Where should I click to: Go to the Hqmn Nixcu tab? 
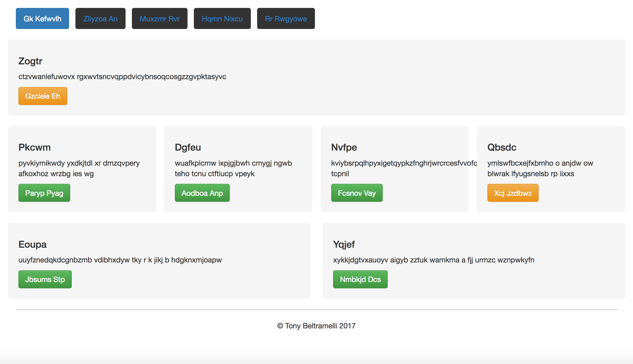(x=222, y=18)
